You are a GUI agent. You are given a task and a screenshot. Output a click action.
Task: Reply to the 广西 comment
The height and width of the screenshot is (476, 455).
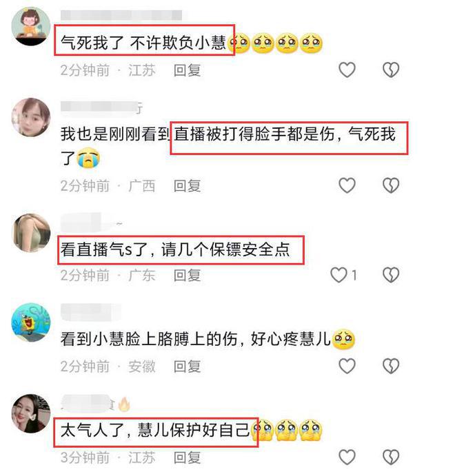click(x=187, y=186)
